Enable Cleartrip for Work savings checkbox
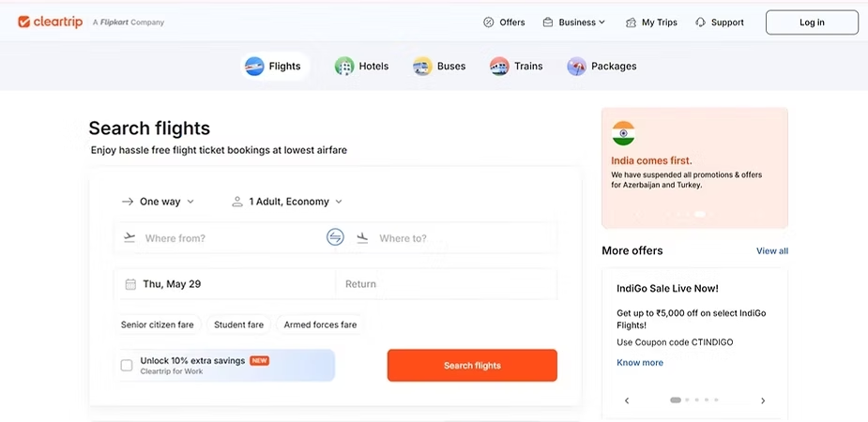The height and width of the screenshot is (422, 868). [x=127, y=365]
